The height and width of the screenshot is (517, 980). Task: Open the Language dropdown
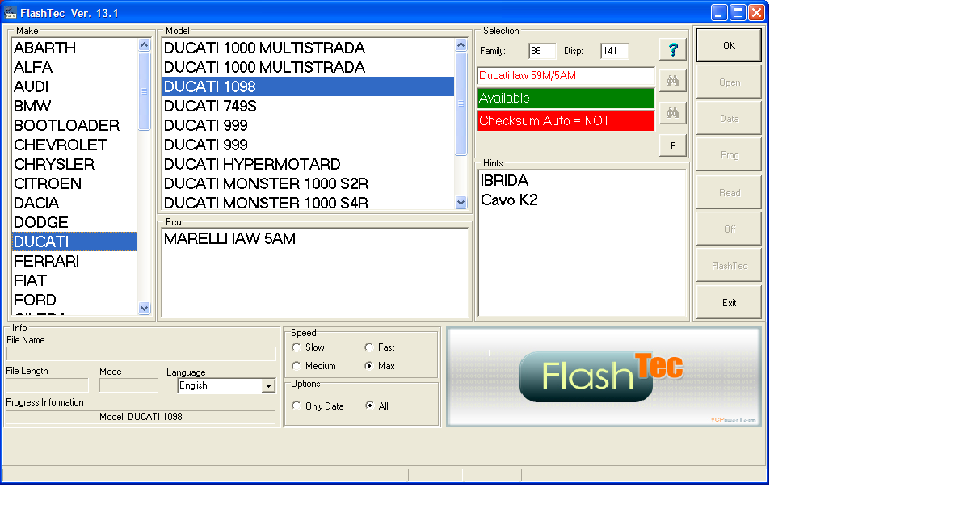(268, 386)
